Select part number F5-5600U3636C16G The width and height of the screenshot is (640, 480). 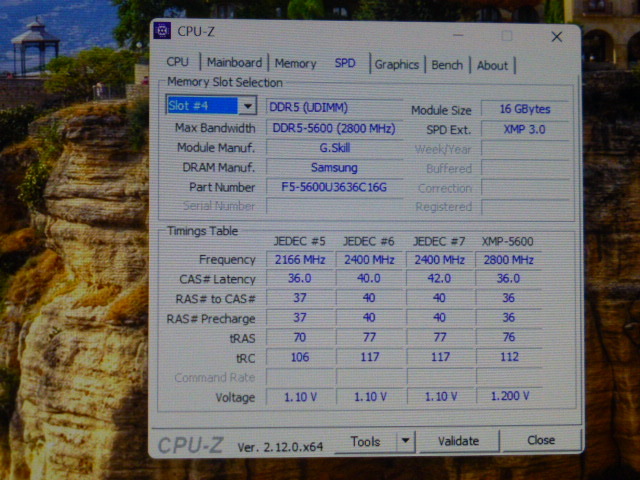coord(334,187)
